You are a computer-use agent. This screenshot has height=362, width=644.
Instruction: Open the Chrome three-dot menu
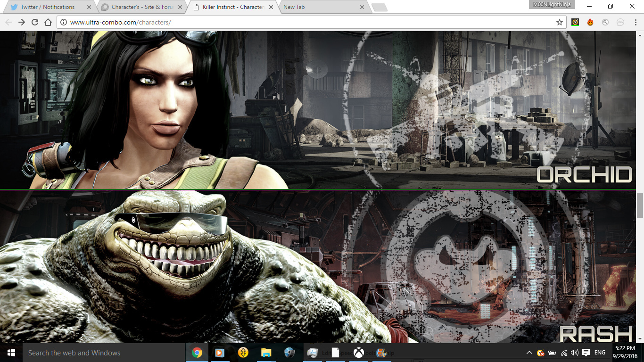click(x=635, y=22)
